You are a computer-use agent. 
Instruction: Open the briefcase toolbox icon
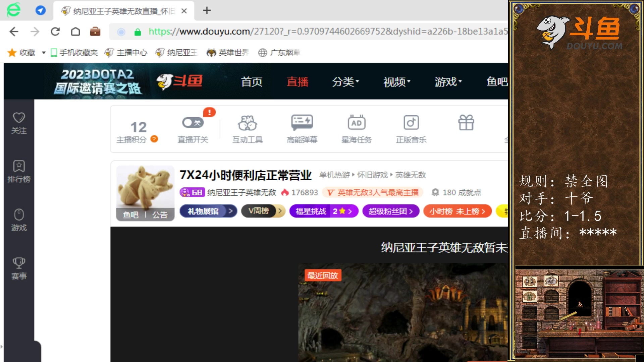[x=95, y=32]
